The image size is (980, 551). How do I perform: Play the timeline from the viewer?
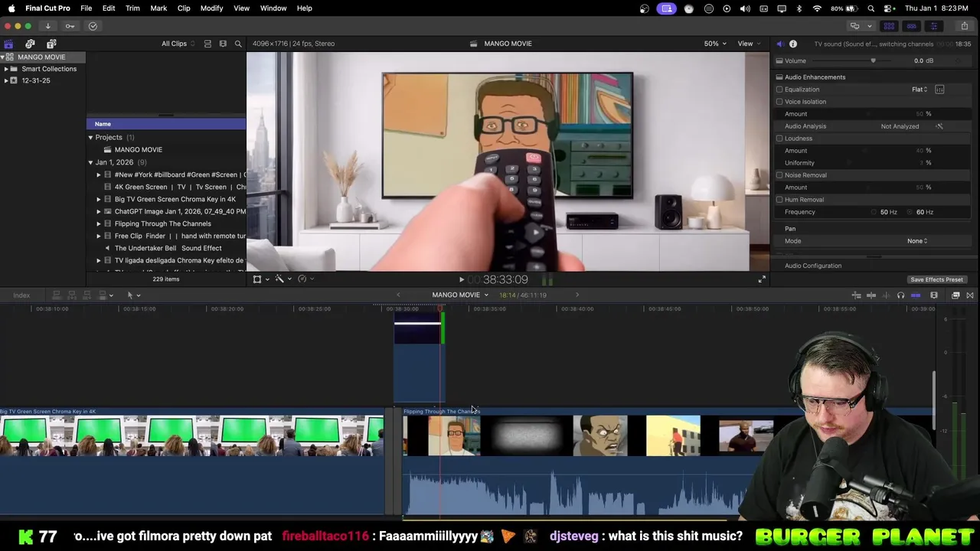pyautogui.click(x=461, y=279)
